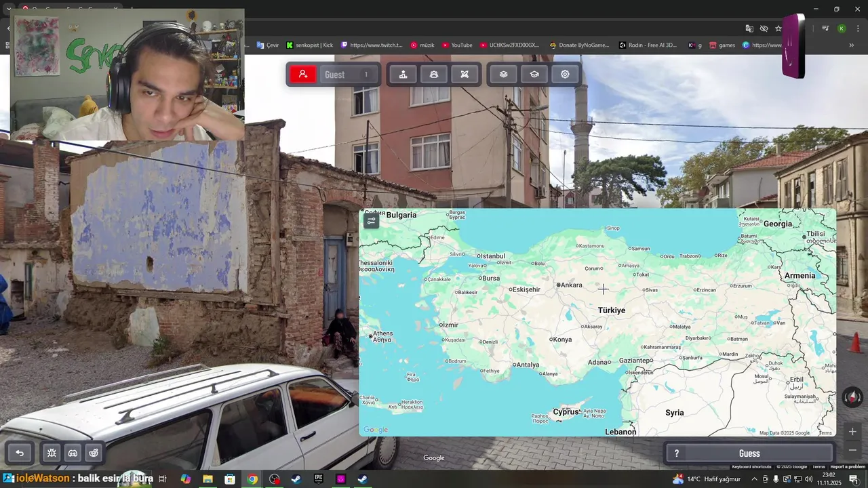
Task: Open the Chrome three-dot menu
Action: click(856, 28)
